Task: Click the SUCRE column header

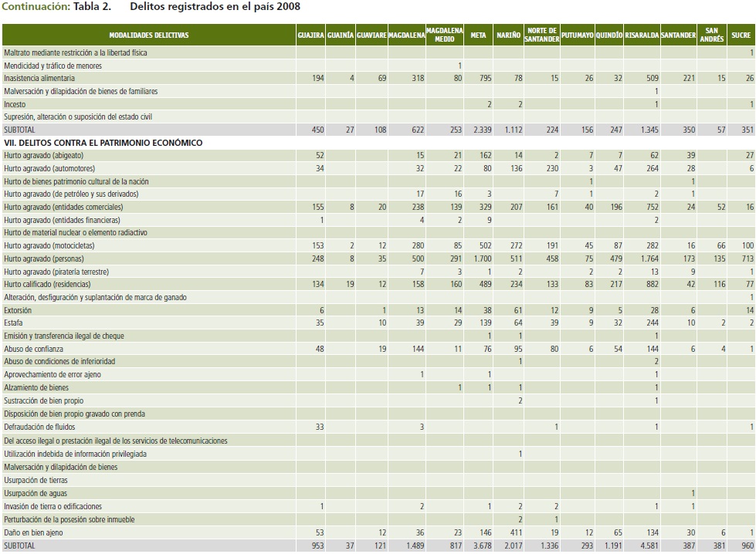Action: click(741, 35)
